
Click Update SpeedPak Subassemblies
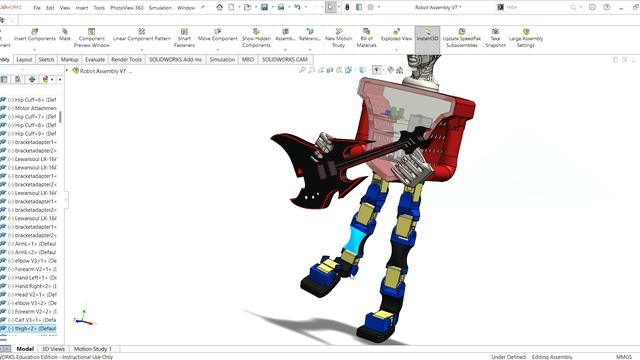pyautogui.click(x=462, y=38)
